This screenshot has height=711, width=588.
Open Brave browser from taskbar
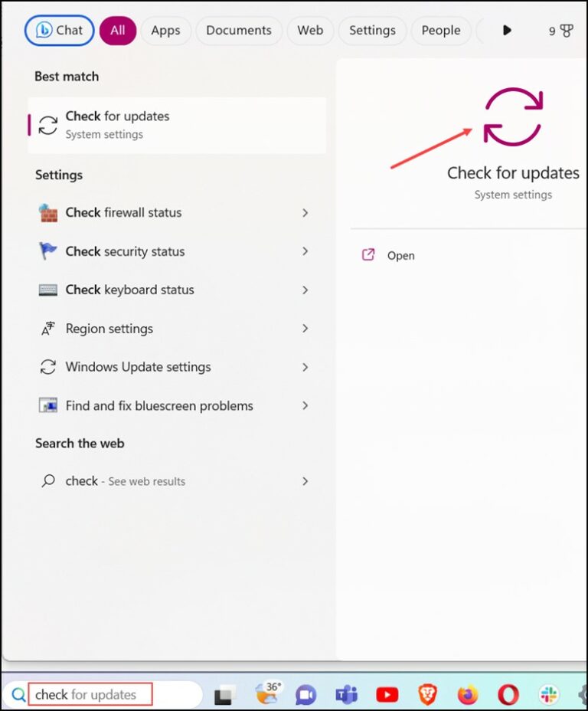(427, 694)
